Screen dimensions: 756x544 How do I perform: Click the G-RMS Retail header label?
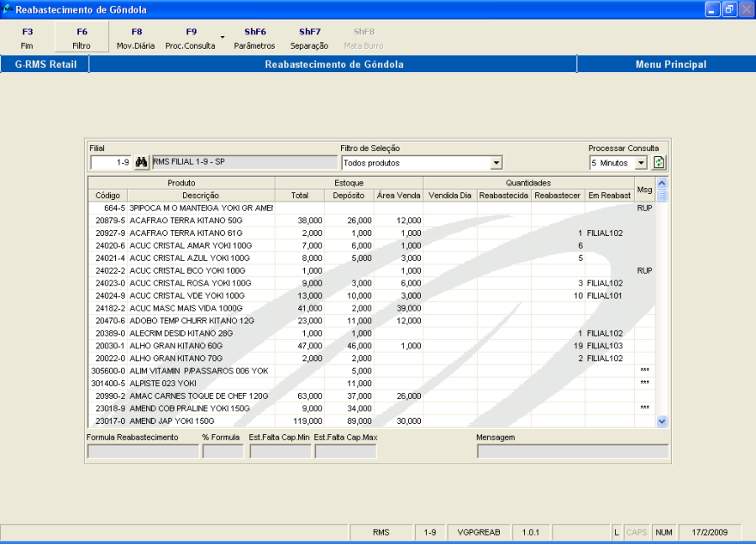(x=45, y=65)
